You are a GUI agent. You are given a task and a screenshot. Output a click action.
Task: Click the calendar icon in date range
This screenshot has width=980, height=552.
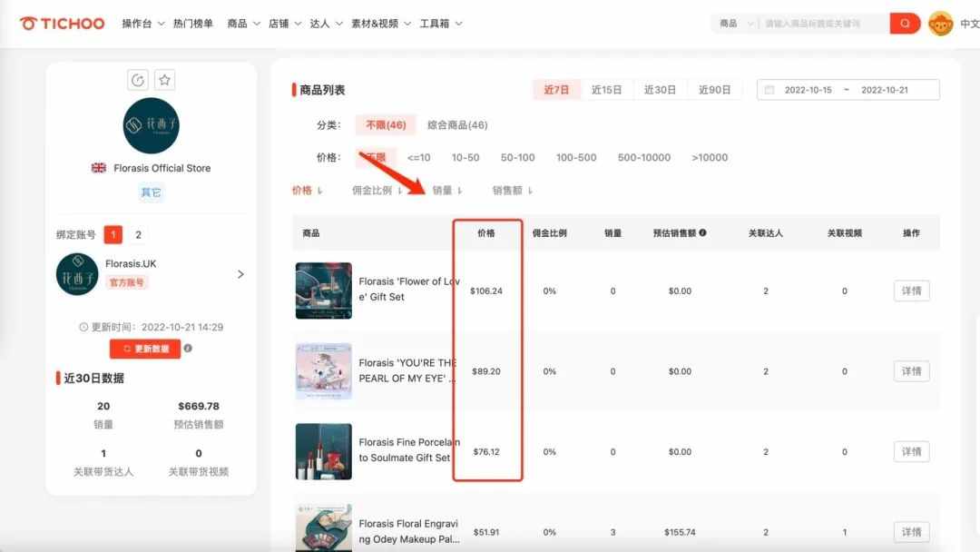(769, 90)
